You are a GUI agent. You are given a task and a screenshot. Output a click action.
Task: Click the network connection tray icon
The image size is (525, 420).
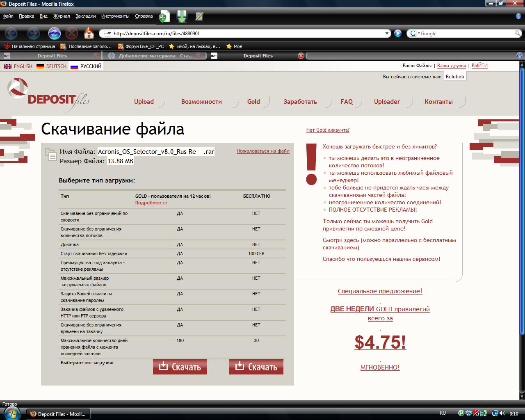495,413
